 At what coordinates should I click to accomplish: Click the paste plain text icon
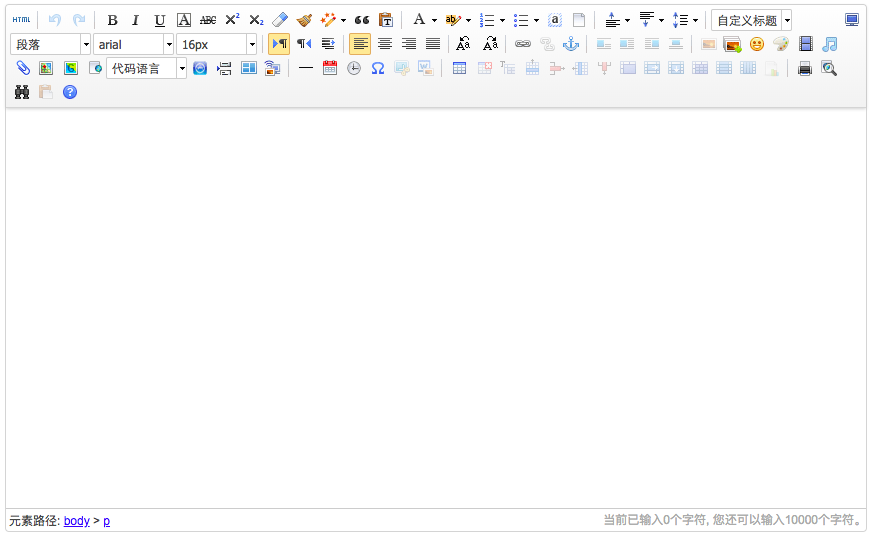click(x=386, y=20)
